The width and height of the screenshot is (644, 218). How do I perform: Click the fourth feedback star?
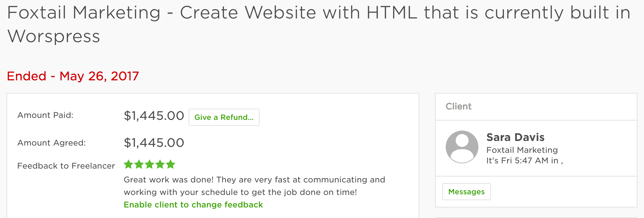[x=160, y=164]
